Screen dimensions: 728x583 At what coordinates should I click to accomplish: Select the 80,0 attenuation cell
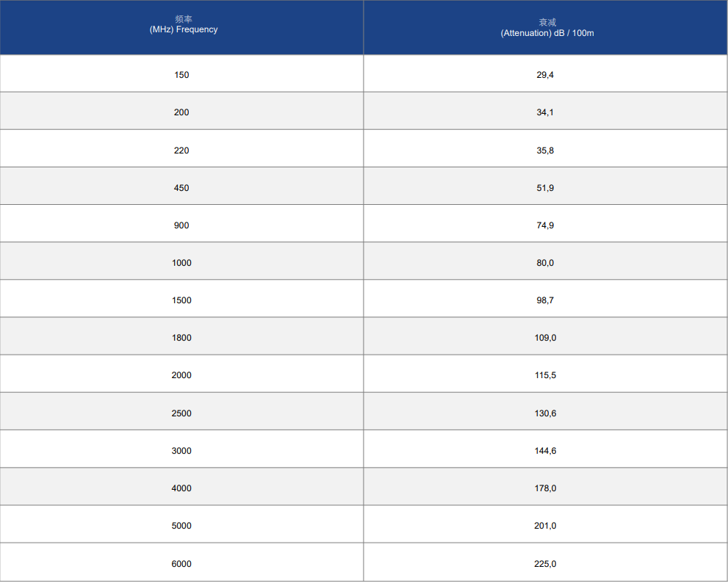(x=546, y=261)
